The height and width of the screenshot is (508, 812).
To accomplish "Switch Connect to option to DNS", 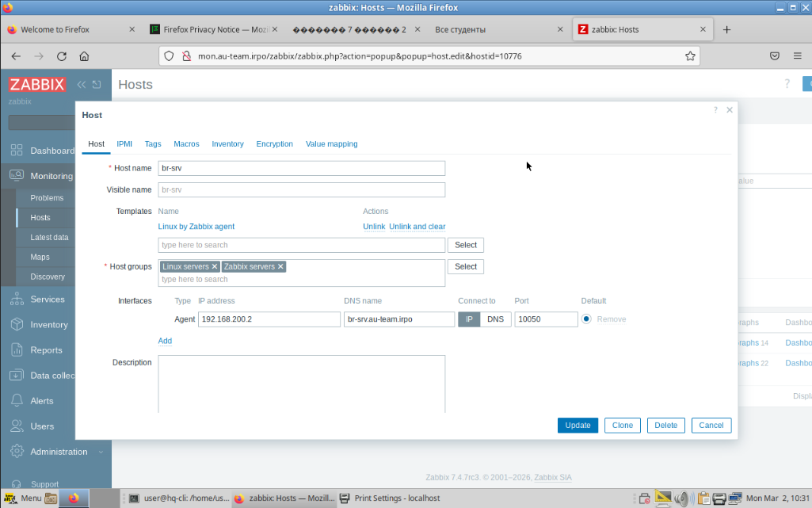I will click(x=495, y=319).
